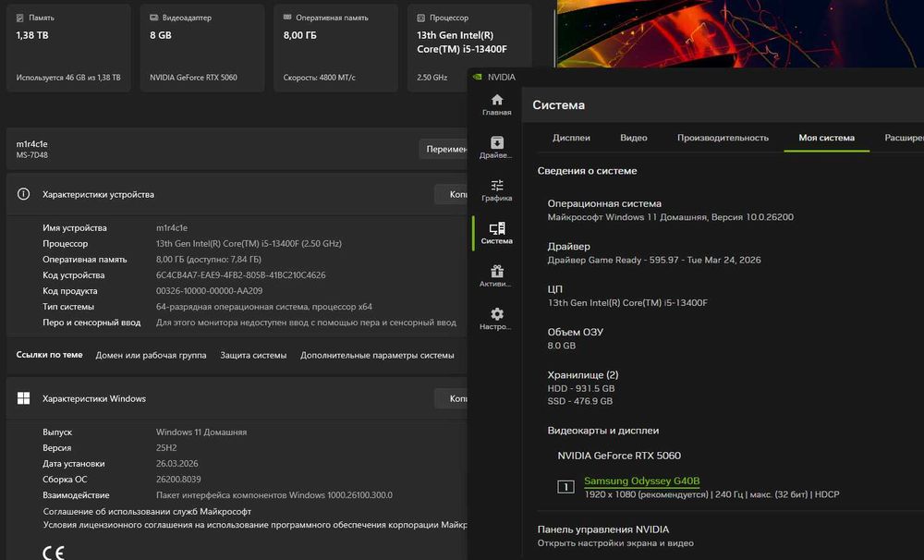Click the display number 1 icon
924x560 pixels.
point(565,487)
